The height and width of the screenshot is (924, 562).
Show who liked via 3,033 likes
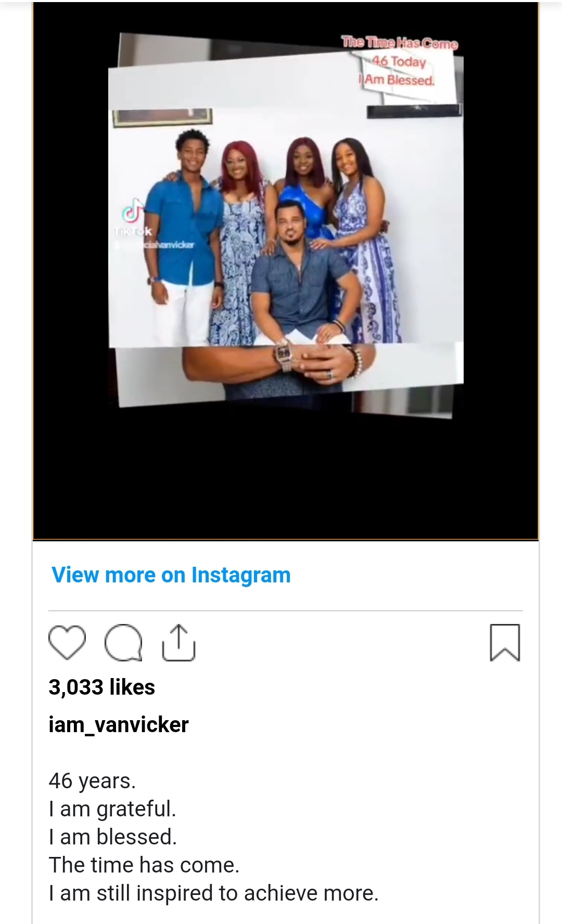click(x=102, y=687)
